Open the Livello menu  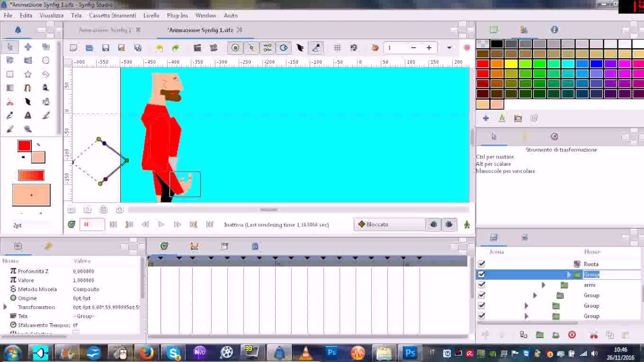coord(151,16)
